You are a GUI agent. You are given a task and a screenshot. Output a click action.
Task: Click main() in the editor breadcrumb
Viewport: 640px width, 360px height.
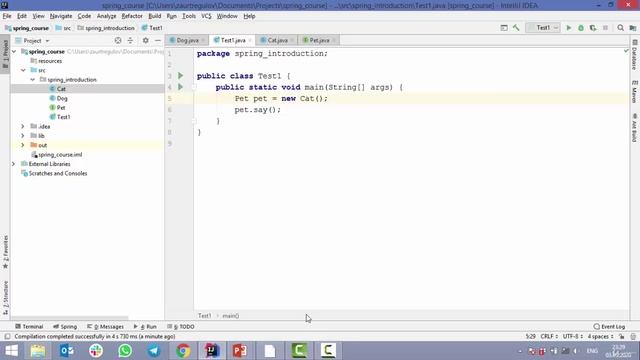pyautogui.click(x=231, y=316)
